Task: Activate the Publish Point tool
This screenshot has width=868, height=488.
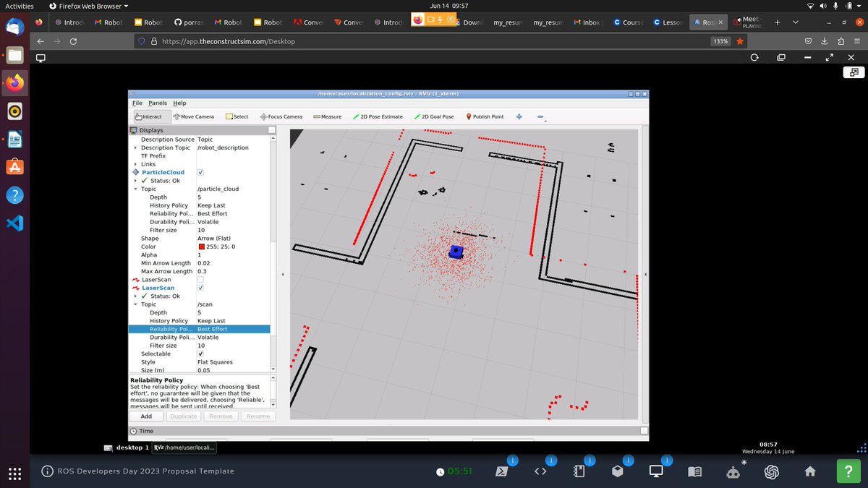Action: (485, 116)
